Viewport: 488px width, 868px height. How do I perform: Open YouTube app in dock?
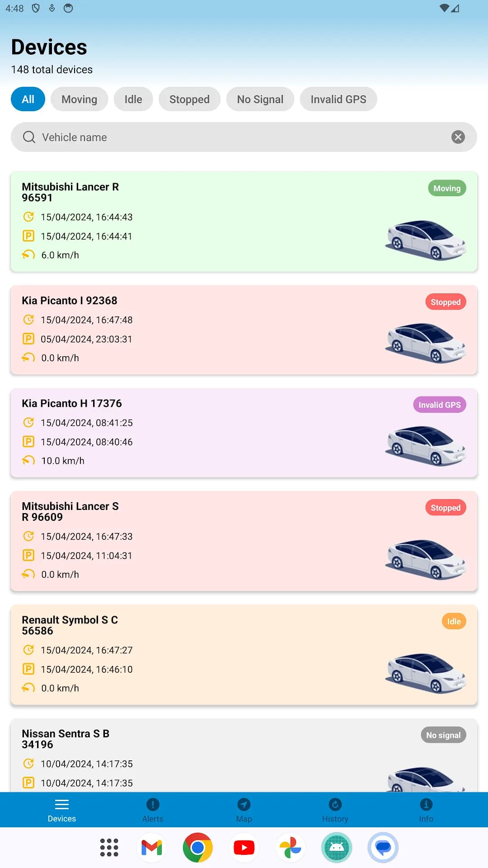click(x=244, y=848)
